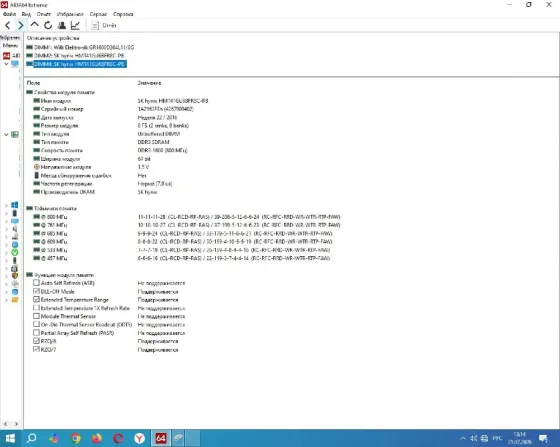This screenshot has height=447, width=560.
Task: Expand the Windows logo node in the sidebar
Action: click(6, 205)
